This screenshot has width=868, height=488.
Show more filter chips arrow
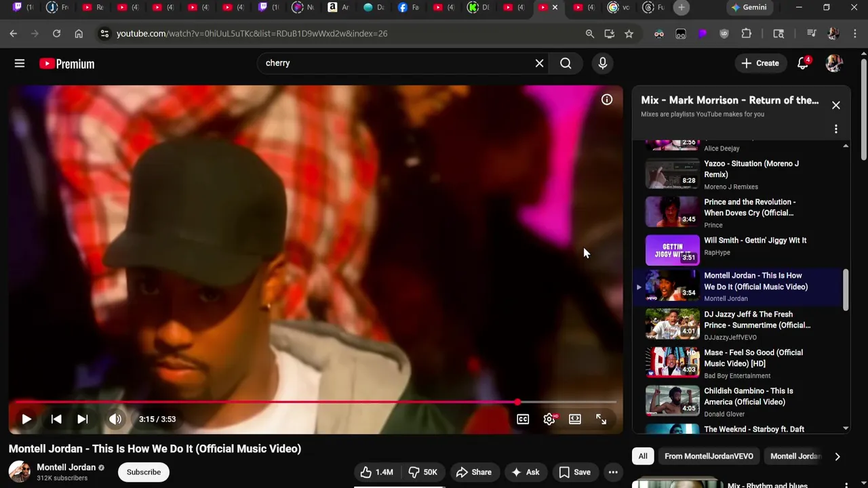tap(837, 456)
